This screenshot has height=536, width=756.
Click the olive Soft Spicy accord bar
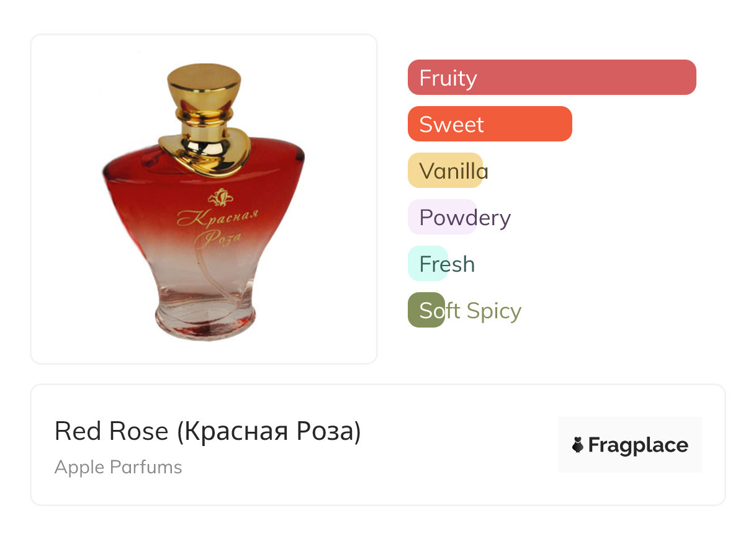pos(426,310)
